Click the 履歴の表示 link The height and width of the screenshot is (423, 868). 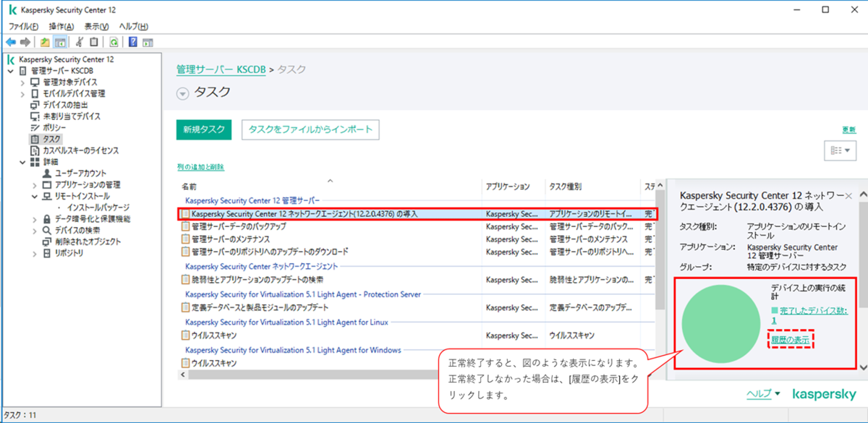(789, 340)
